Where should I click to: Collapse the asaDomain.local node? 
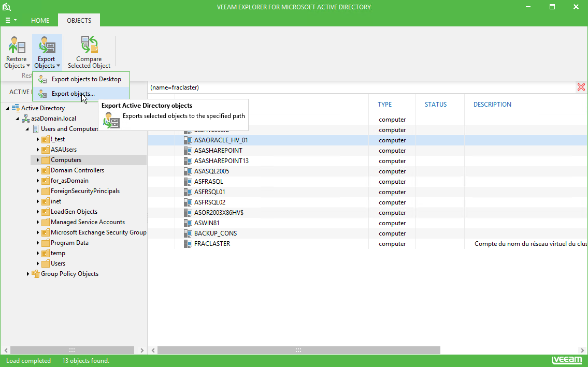17,119
